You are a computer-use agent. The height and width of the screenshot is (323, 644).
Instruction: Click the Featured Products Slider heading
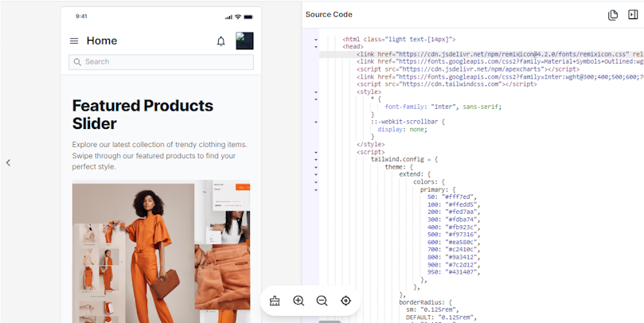point(143,115)
